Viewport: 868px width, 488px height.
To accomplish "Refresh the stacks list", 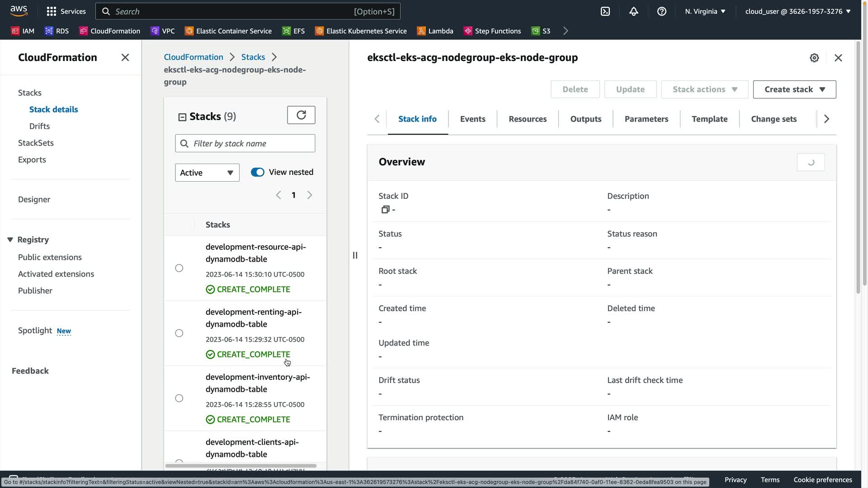I will pos(301,115).
